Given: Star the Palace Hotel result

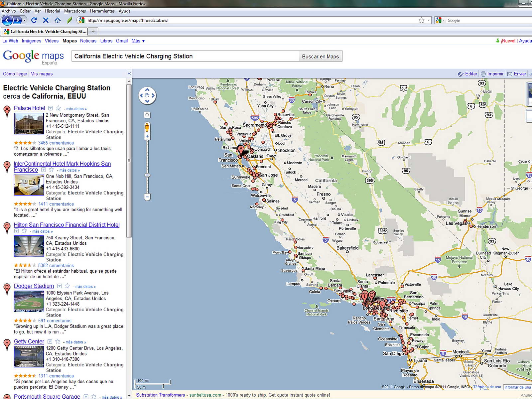Looking at the screenshot, I should 59,108.
